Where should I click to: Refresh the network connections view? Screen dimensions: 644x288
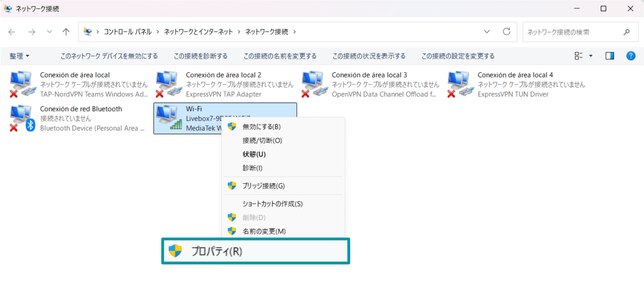click(507, 32)
